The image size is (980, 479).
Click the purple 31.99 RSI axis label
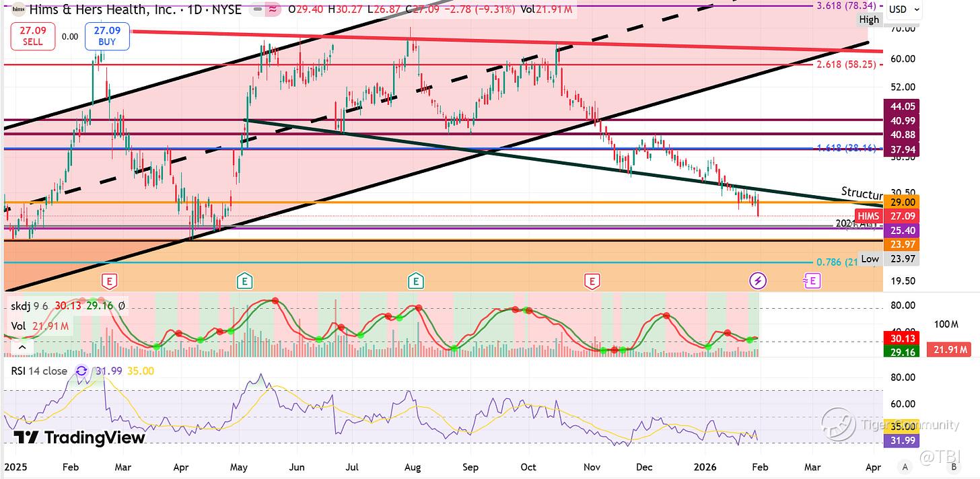[903, 441]
